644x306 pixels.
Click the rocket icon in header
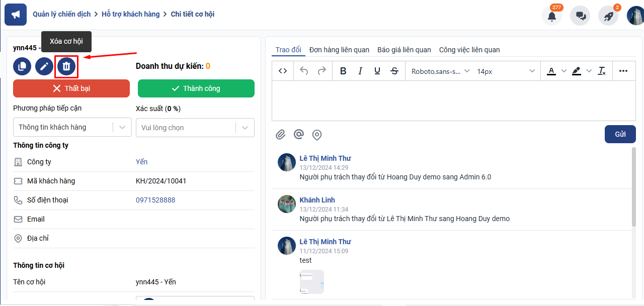coord(608,16)
